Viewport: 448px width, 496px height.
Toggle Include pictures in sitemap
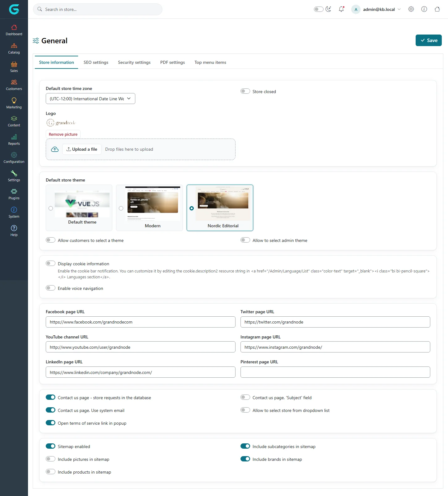pyautogui.click(x=50, y=459)
